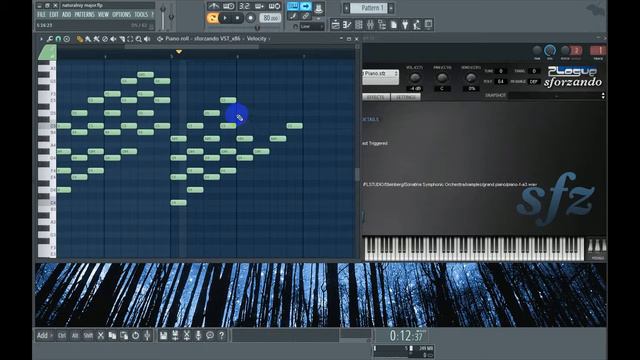
Task: Choose the Select marquee tool
Action: [x=130, y=39]
